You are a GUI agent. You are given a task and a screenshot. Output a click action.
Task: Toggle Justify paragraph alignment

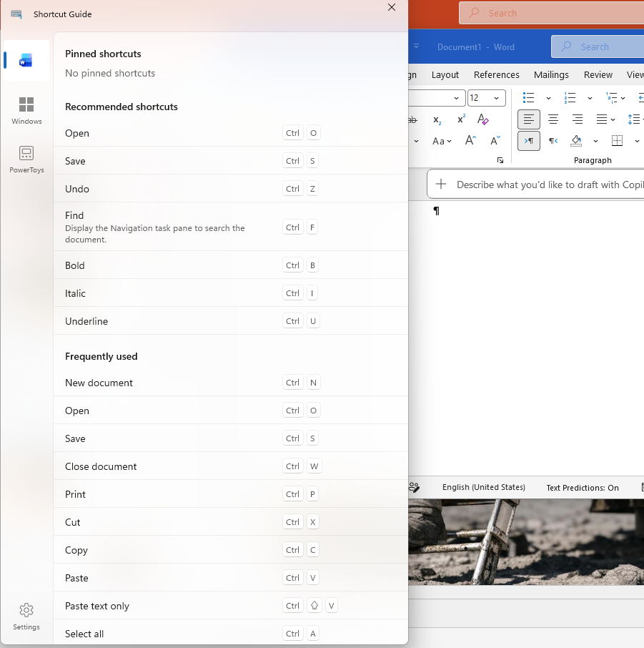click(x=601, y=119)
